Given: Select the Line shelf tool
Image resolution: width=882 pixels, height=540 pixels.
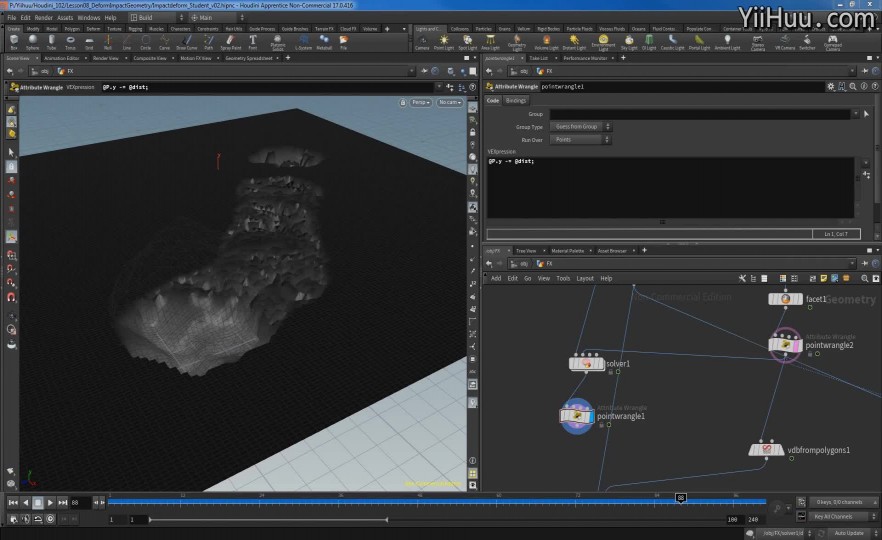Looking at the screenshot, I should pos(127,42).
